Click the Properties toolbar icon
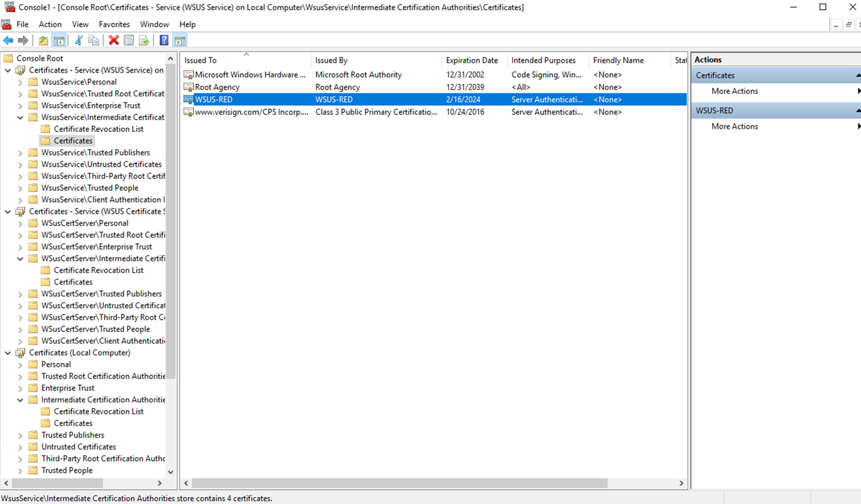 [x=129, y=40]
